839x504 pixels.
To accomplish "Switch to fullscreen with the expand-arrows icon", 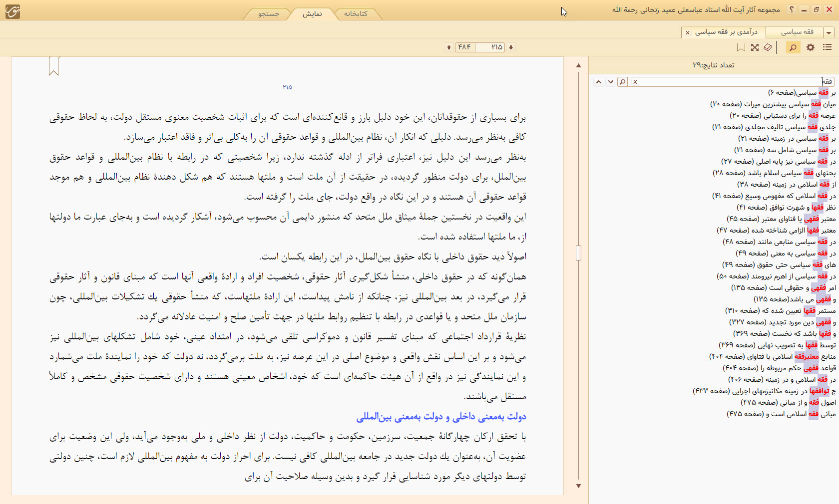I will pyautogui.click(x=755, y=47).
